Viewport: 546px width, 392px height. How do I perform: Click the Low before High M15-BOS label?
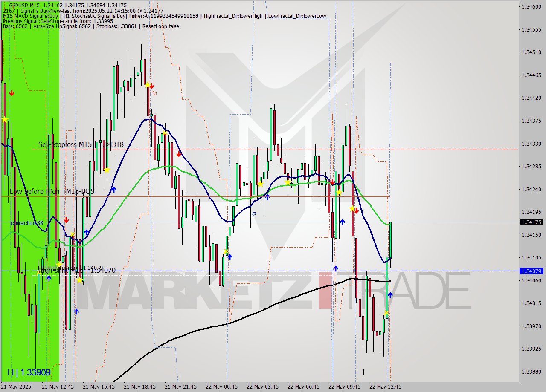point(52,191)
